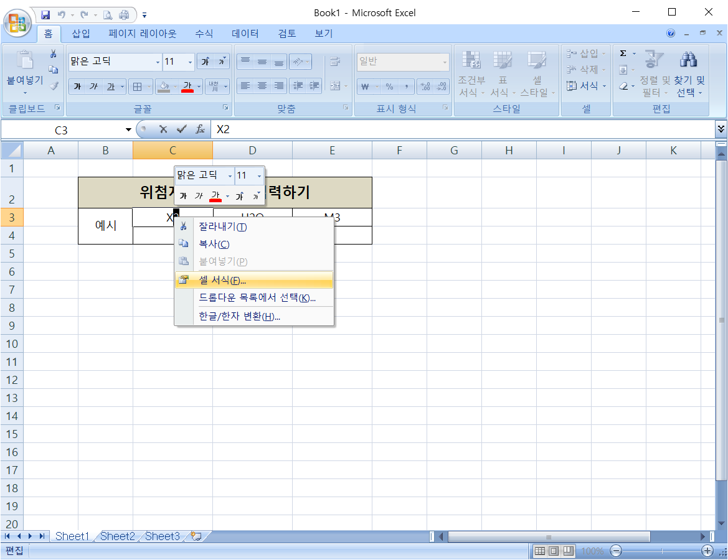Choose 복사(C) from context menu

click(x=254, y=244)
